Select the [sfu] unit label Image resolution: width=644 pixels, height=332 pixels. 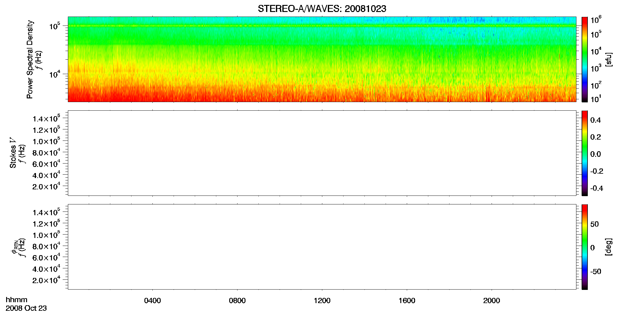click(608, 59)
